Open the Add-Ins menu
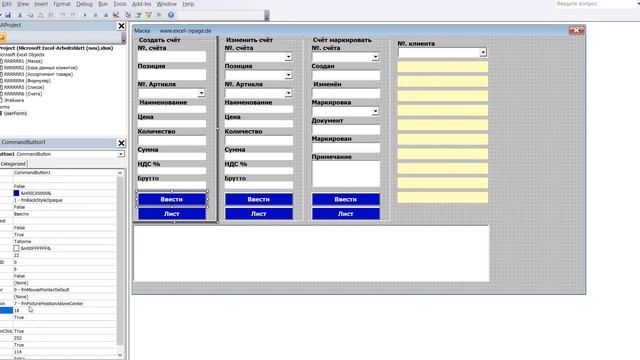 coord(142,4)
